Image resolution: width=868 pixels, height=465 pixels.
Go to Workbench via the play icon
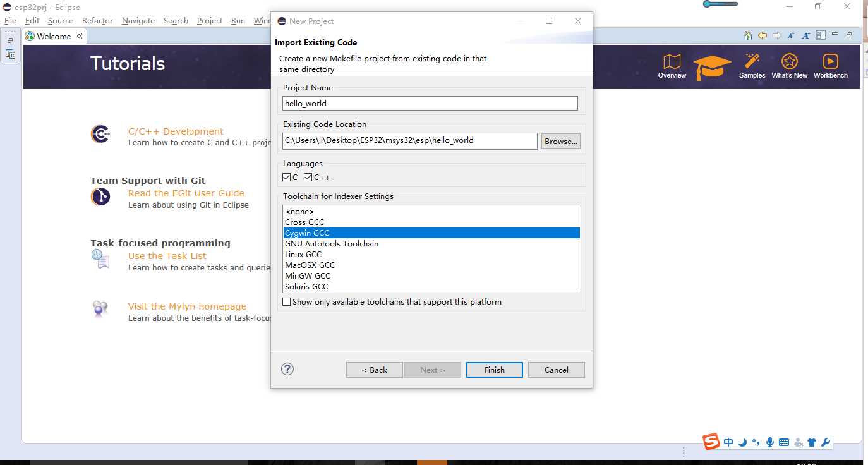point(830,61)
